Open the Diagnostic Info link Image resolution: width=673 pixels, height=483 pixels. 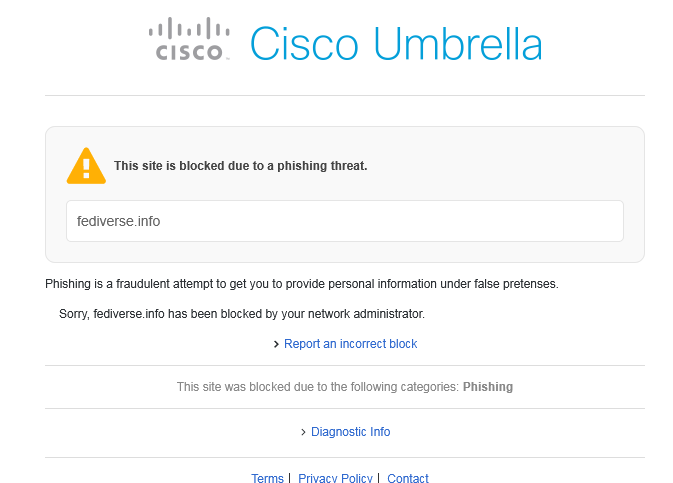(x=351, y=431)
